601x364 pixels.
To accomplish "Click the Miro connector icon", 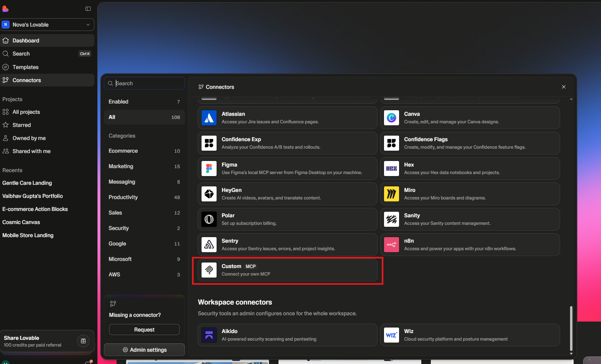I will [x=392, y=194].
